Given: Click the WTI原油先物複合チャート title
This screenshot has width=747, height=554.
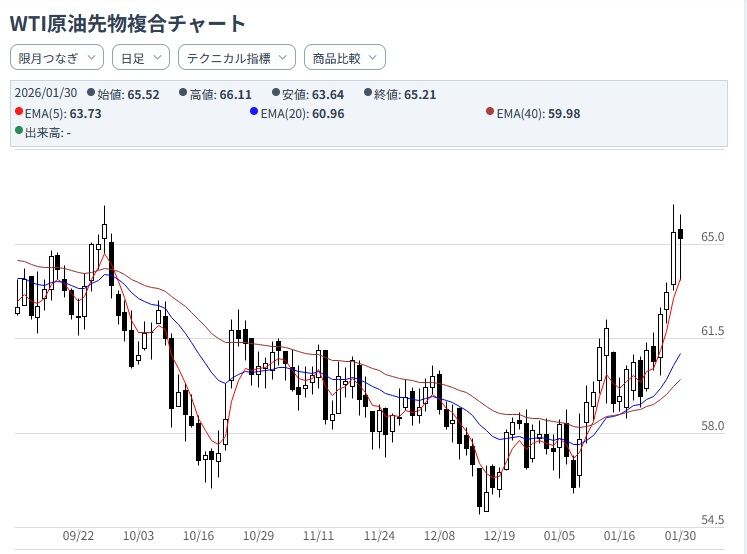Looking at the screenshot, I should point(127,22).
